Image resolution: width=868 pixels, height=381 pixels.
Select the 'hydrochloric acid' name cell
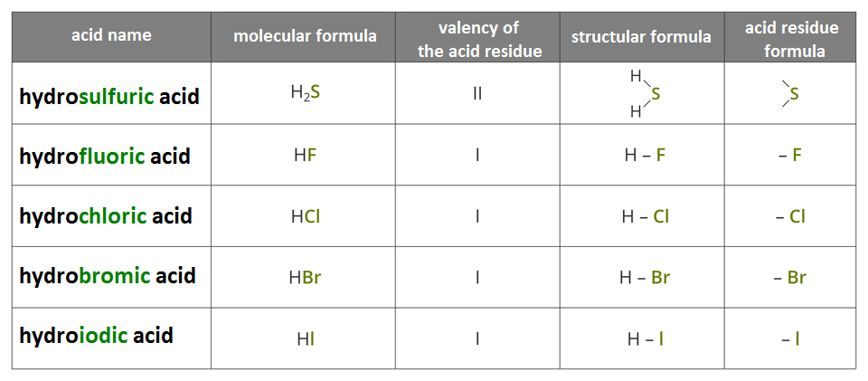point(106,216)
